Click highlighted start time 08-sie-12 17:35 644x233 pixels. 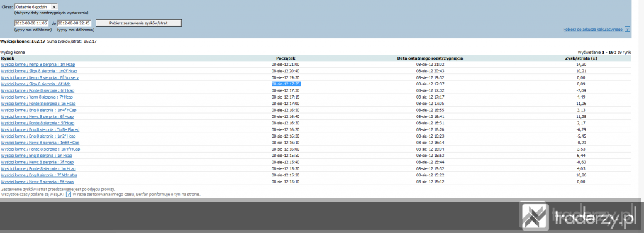pos(286,84)
